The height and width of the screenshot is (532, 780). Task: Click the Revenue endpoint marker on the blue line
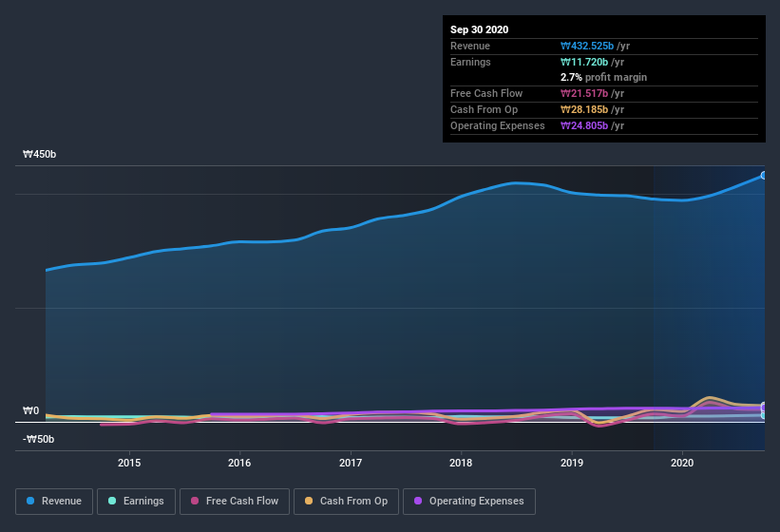(764, 176)
